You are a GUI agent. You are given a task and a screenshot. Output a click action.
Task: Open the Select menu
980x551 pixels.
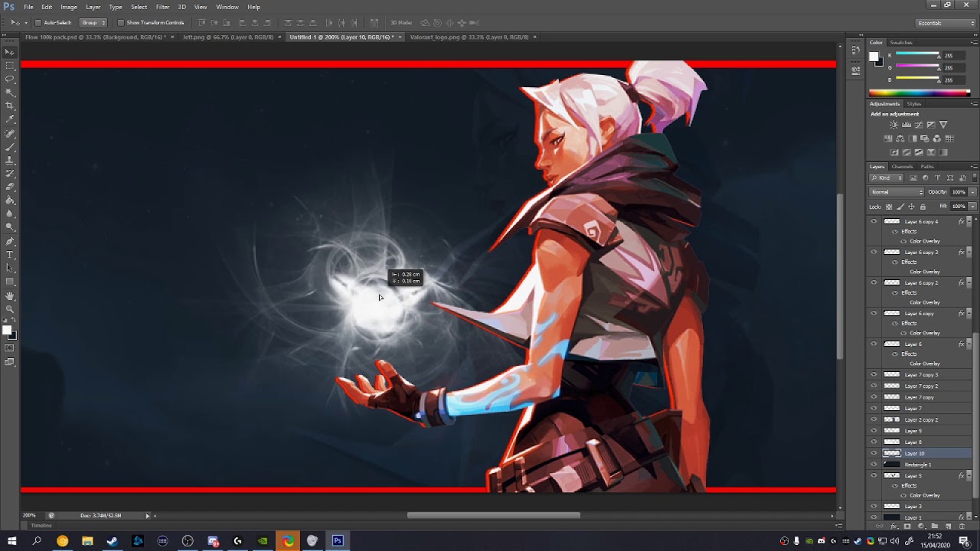point(139,7)
